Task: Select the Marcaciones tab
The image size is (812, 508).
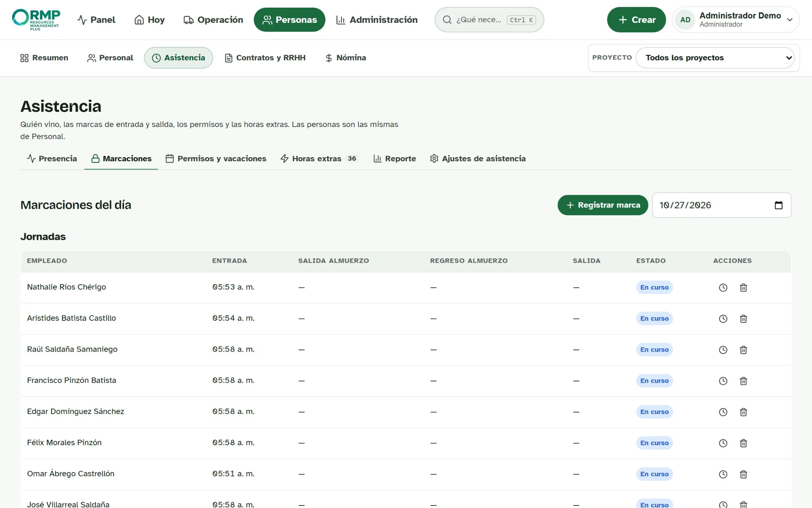Action: [x=121, y=159]
